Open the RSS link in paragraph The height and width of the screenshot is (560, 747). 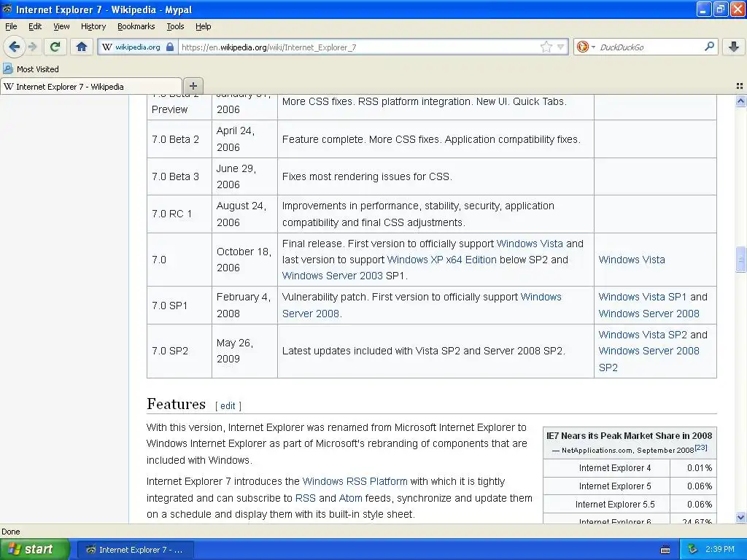(x=306, y=498)
